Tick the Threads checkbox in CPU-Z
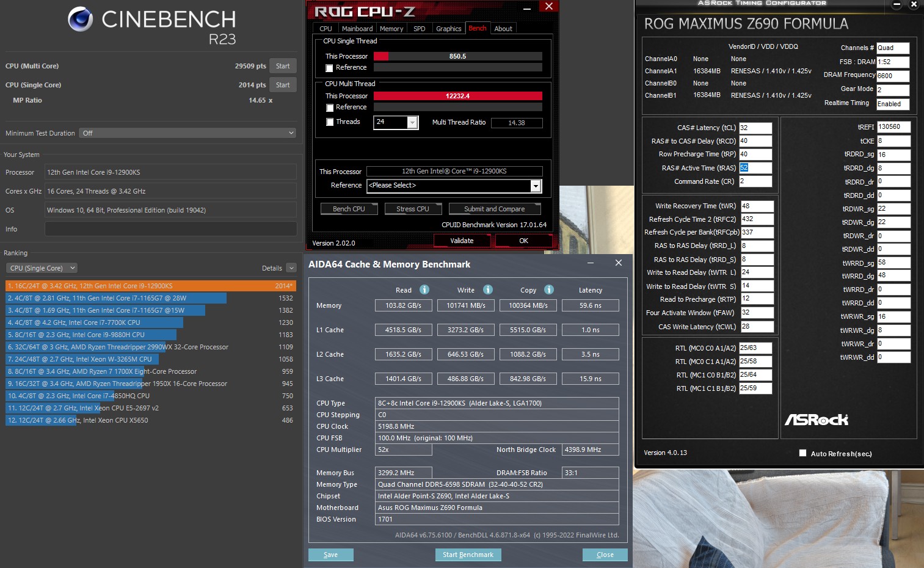Viewport: 924px width, 568px height. [330, 122]
